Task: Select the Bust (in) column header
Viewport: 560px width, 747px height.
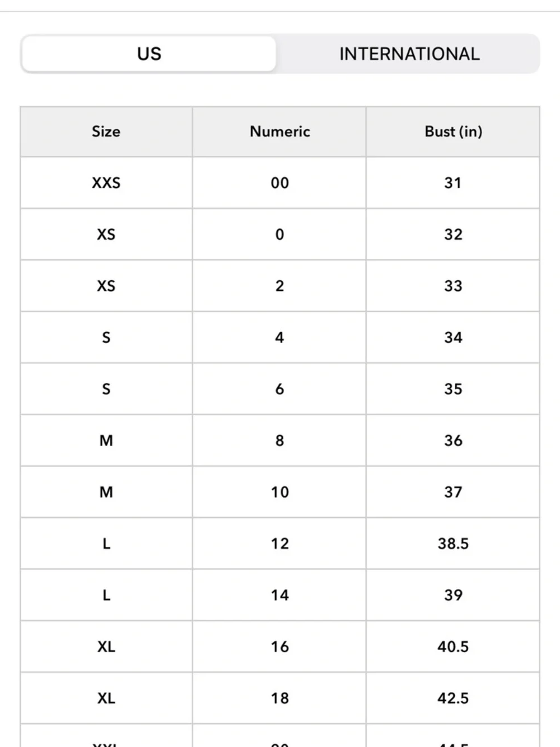Action: (x=453, y=132)
